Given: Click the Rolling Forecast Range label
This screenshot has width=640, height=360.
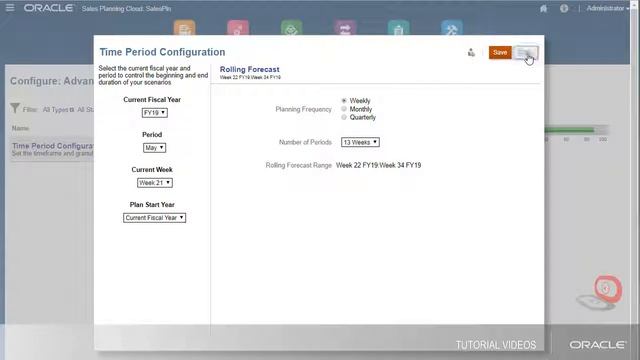Looking at the screenshot, I should tap(298, 165).
